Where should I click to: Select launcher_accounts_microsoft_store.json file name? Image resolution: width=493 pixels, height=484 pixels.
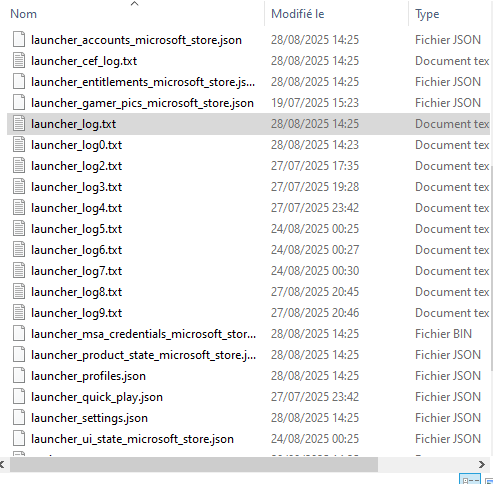coord(136,40)
